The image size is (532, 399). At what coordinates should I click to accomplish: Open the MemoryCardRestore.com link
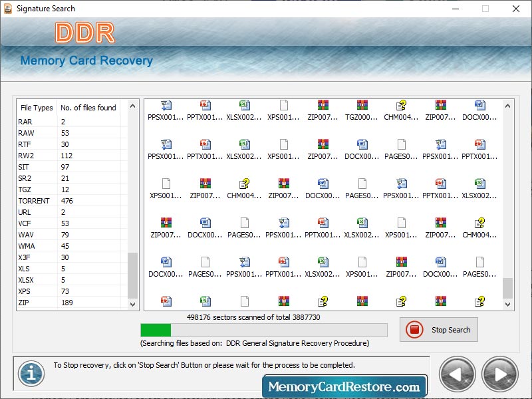[x=344, y=386]
